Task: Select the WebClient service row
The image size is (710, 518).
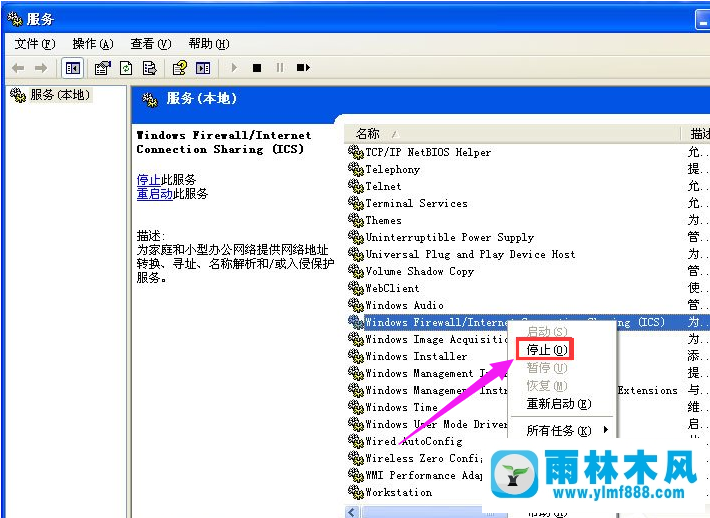Action: (x=392, y=288)
